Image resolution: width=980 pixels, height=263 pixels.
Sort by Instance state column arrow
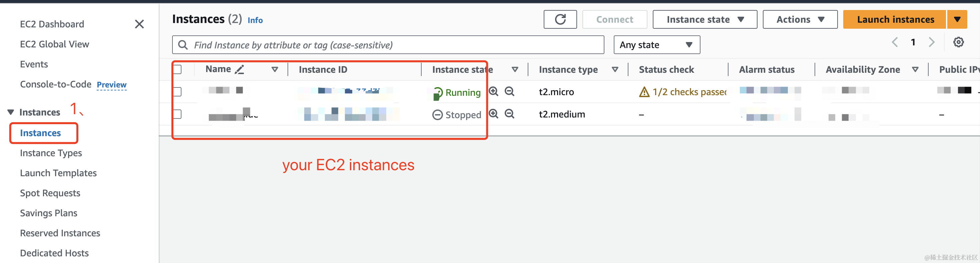point(515,70)
